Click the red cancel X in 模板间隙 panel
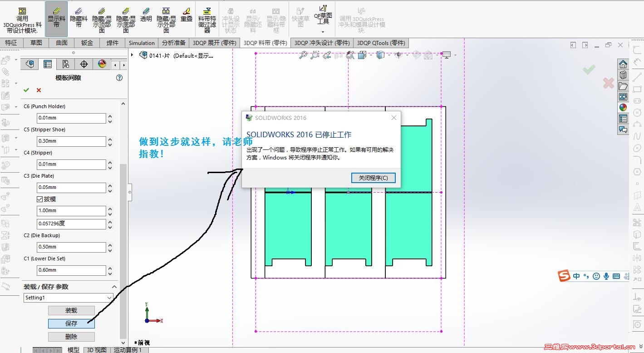The width and height of the screenshot is (644, 353). (39, 90)
